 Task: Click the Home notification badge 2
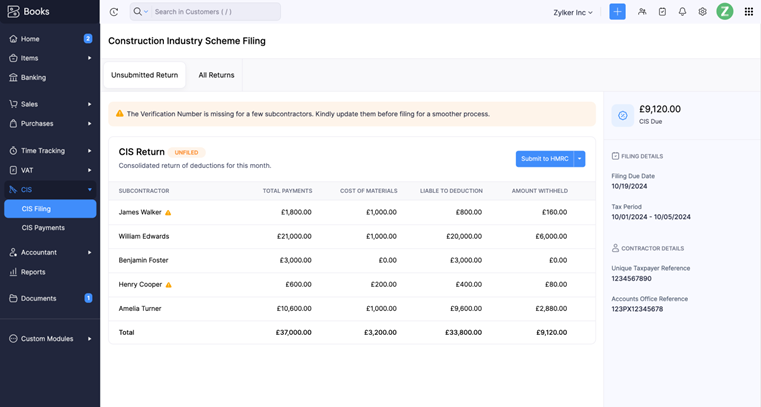click(88, 38)
